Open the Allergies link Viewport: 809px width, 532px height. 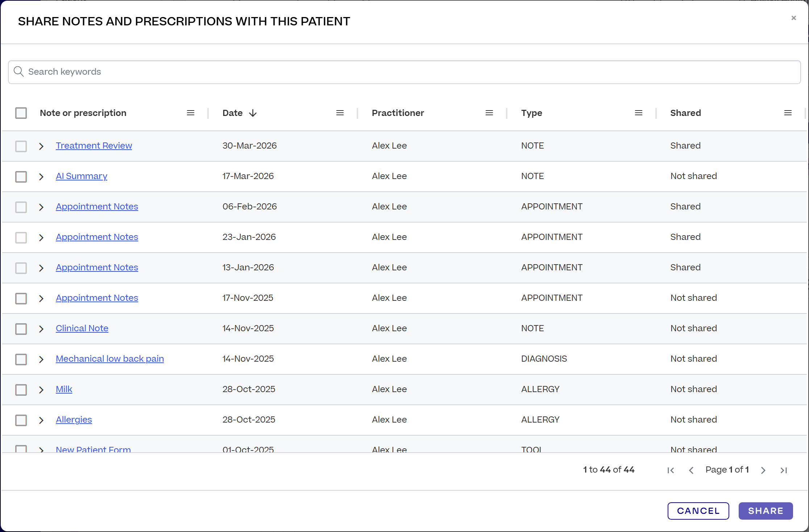point(74,420)
